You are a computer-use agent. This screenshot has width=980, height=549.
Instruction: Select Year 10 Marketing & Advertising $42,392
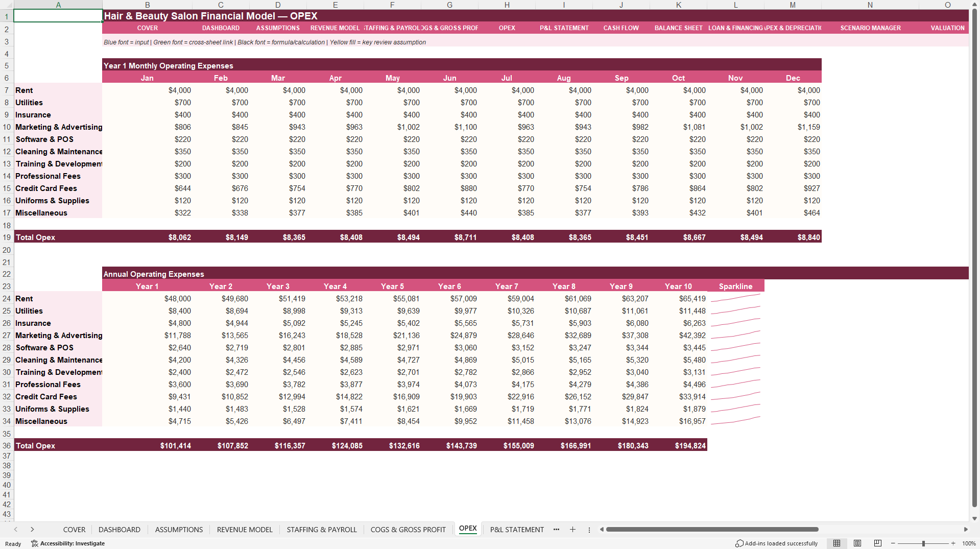[x=678, y=336]
